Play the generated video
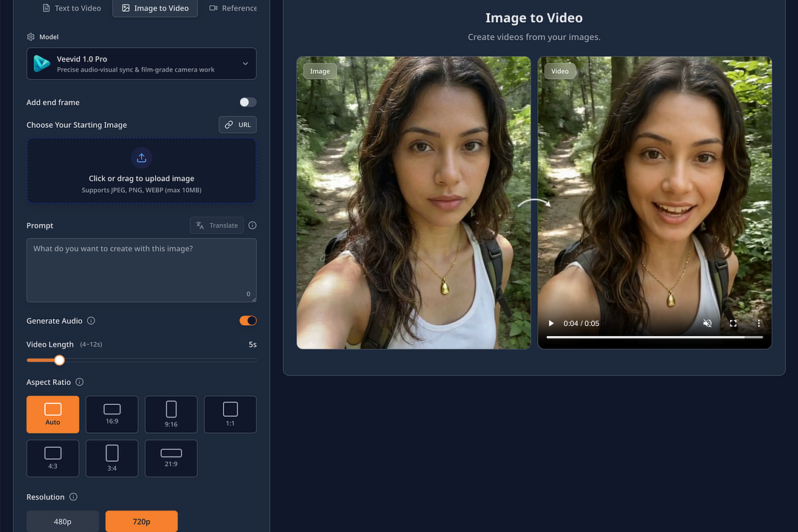Viewport: 798px width, 532px height. click(550, 323)
